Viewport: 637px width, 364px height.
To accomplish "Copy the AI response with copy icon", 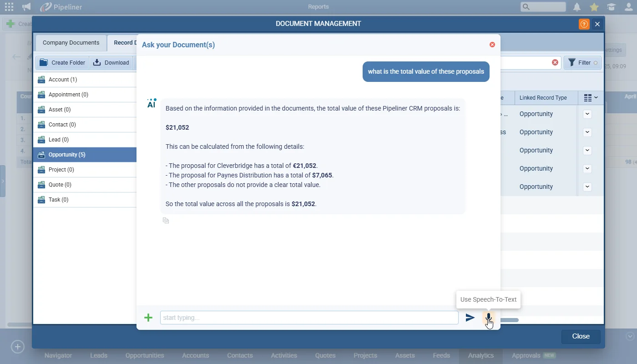I will pos(166,221).
